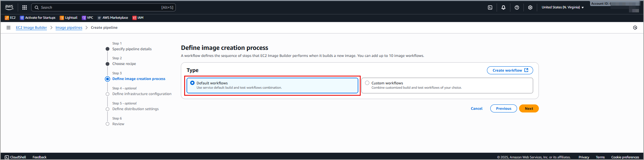Launch CloudShell from top bar icon
The height and width of the screenshot is (160, 644).
pyautogui.click(x=490, y=7)
